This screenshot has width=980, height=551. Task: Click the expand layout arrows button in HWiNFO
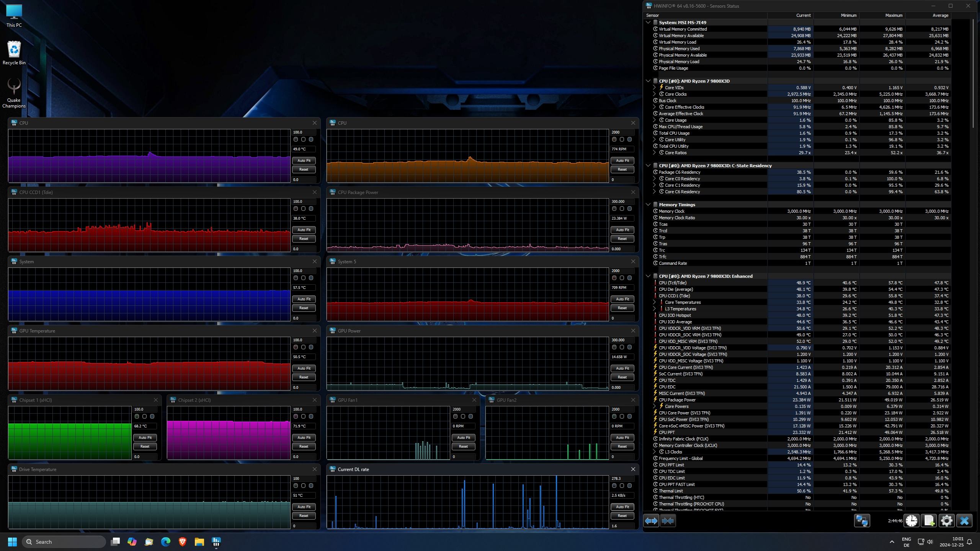651,521
